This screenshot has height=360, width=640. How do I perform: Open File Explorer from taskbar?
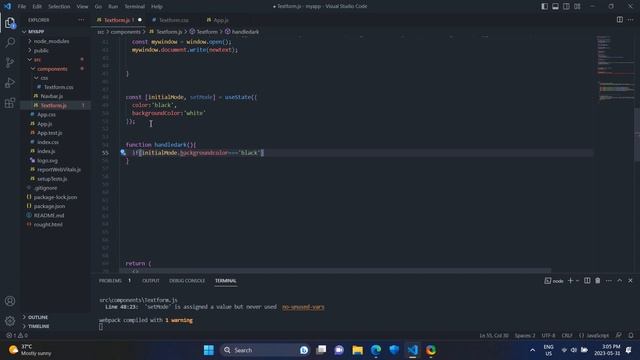coord(358,350)
